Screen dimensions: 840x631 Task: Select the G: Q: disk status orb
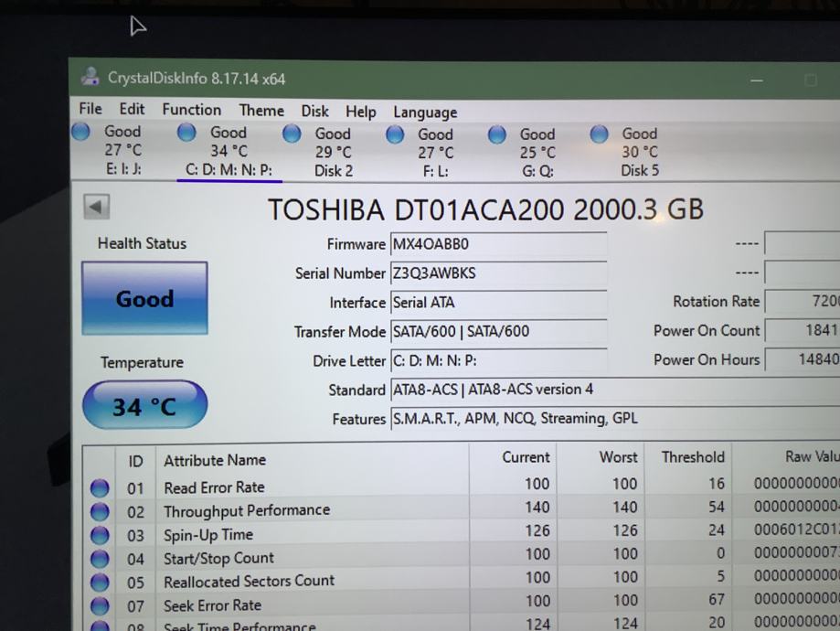(x=496, y=134)
